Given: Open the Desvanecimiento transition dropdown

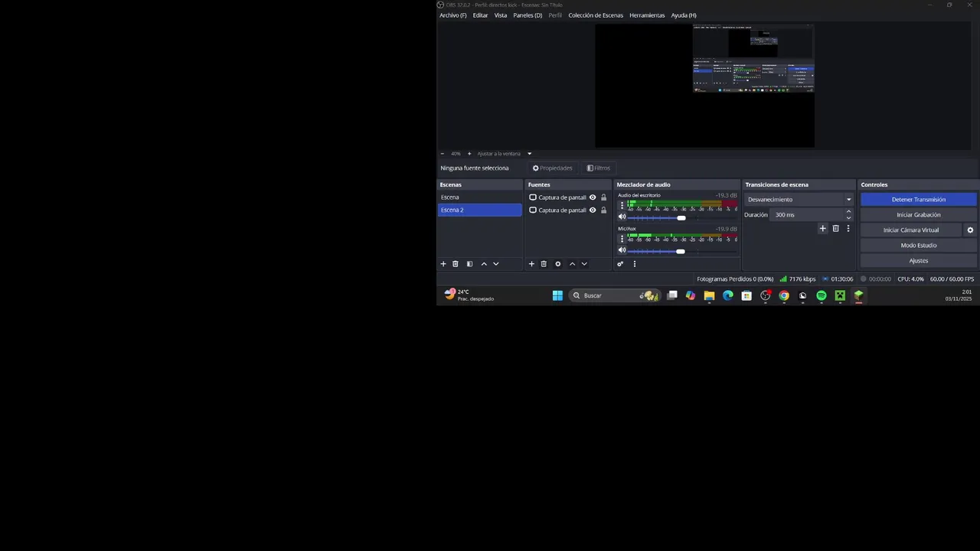Looking at the screenshot, I should 799,200.
